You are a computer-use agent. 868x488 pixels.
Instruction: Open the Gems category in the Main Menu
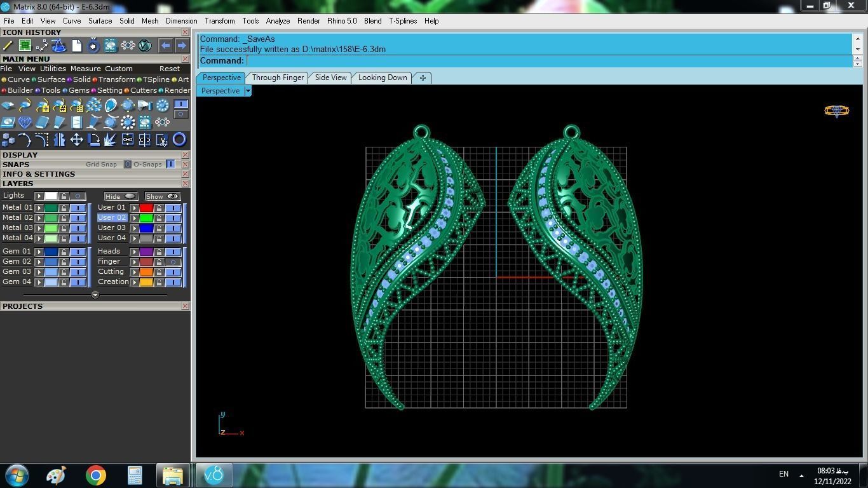coord(76,90)
